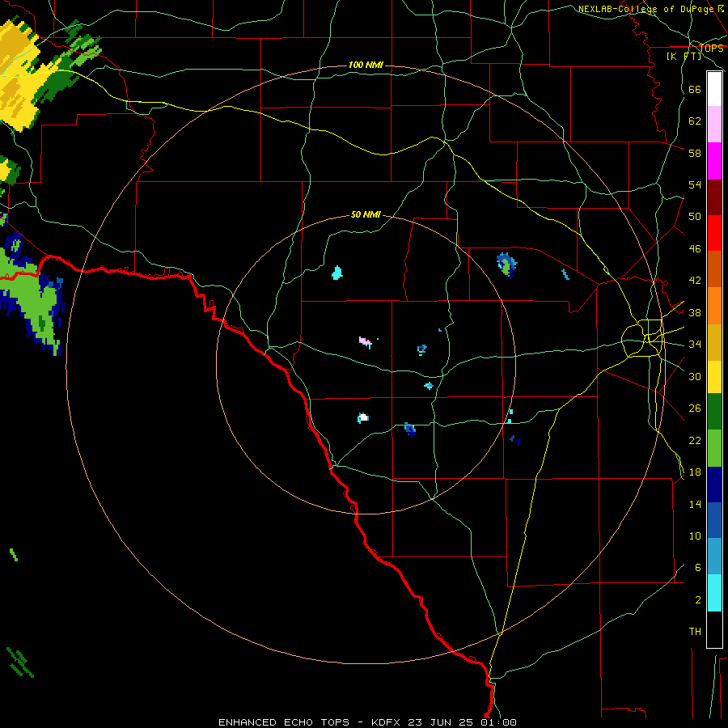This screenshot has width=728, height=728.
Task: Click the dark green legend swatch
Action: (714, 412)
